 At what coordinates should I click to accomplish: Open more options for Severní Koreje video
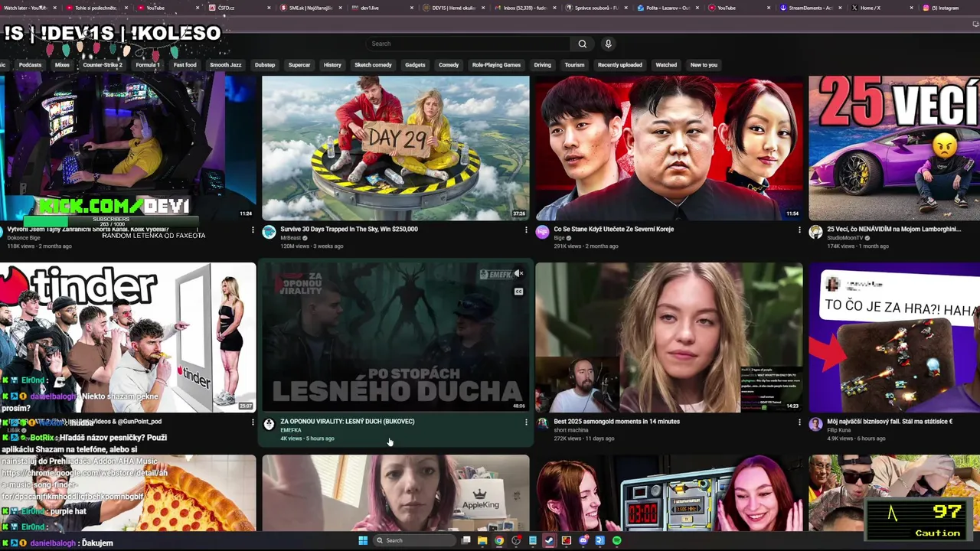click(x=799, y=230)
